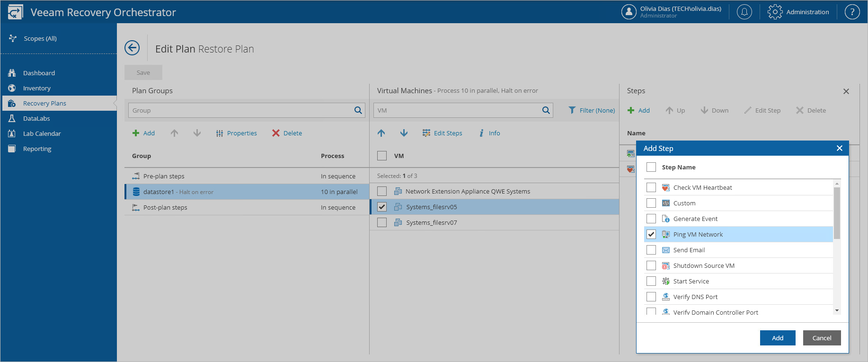The width and height of the screenshot is (868, 362).
Task: Toggle the select-all VM header checkbox
Action: (x=382, y=156)
